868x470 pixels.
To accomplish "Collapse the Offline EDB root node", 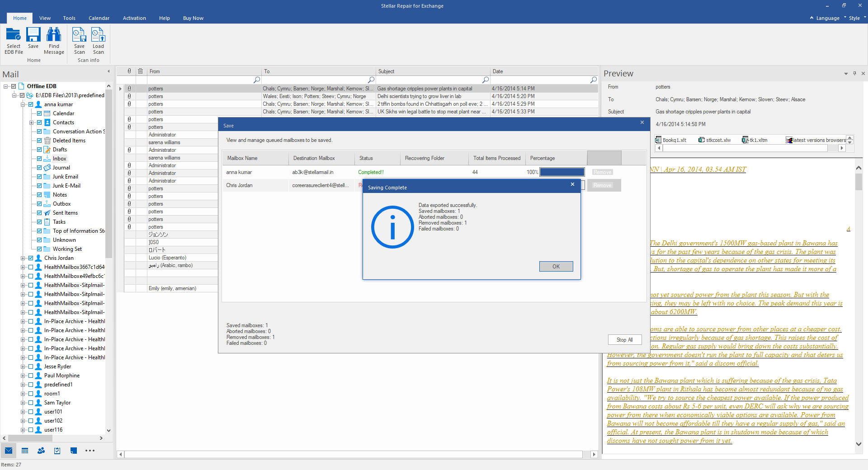I will click(5, 86).
